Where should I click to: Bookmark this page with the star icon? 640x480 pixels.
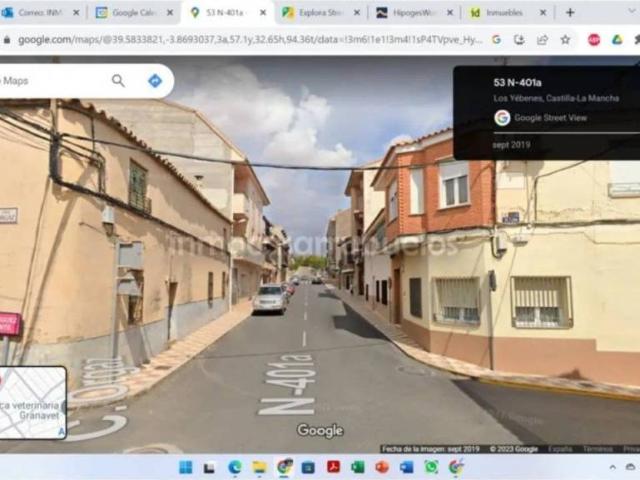(x=565, y=40)
